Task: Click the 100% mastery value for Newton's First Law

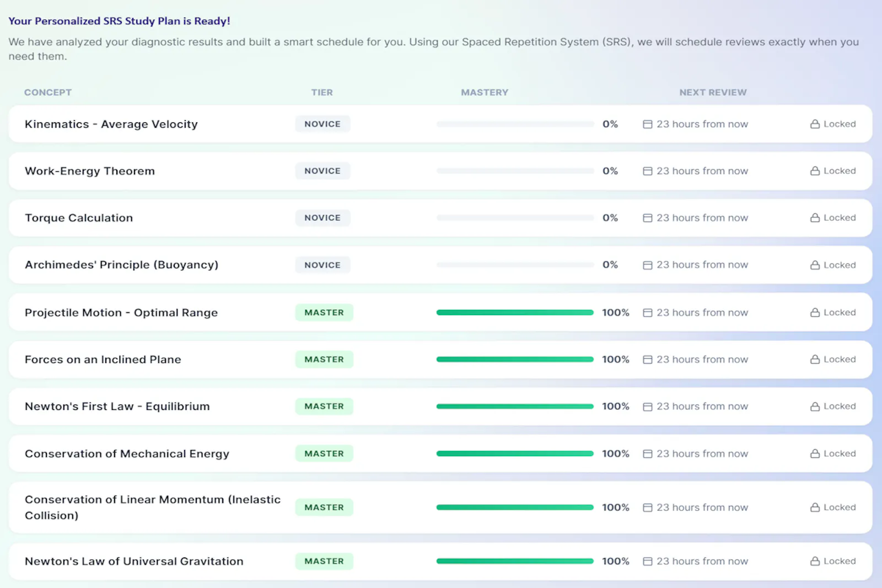Action: 616,406
